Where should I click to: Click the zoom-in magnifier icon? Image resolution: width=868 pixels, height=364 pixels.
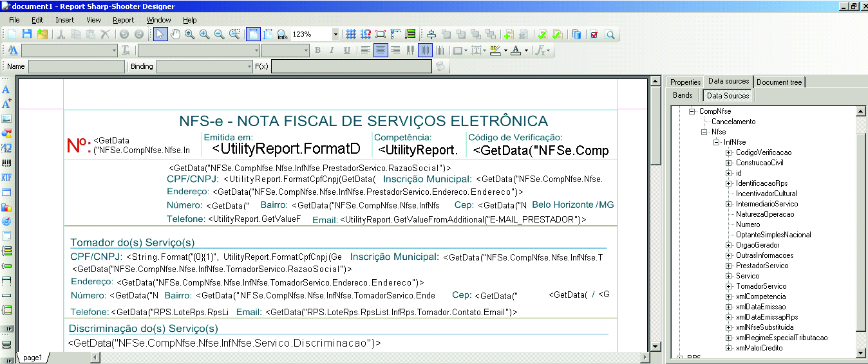(204, 34)
